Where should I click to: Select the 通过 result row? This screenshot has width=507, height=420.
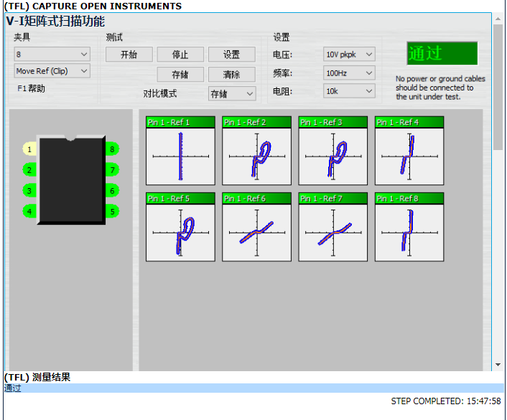tap(253, 388)
